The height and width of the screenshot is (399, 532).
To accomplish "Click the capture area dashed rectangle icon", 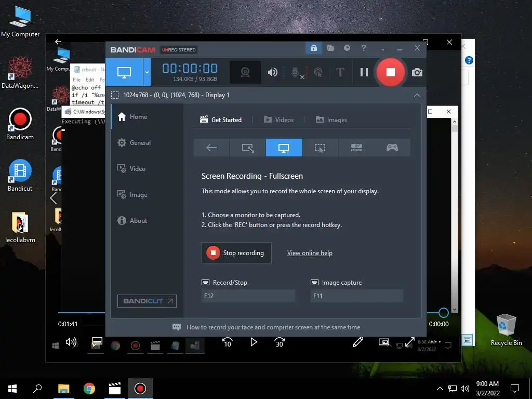I will [x=115, y=95].
